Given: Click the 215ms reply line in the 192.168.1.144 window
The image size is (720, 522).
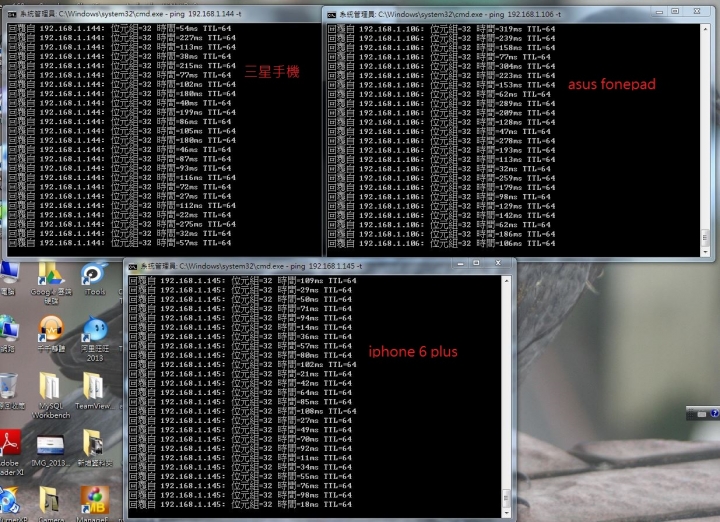Looking at the screenshot, I should (x=122, y=66).
